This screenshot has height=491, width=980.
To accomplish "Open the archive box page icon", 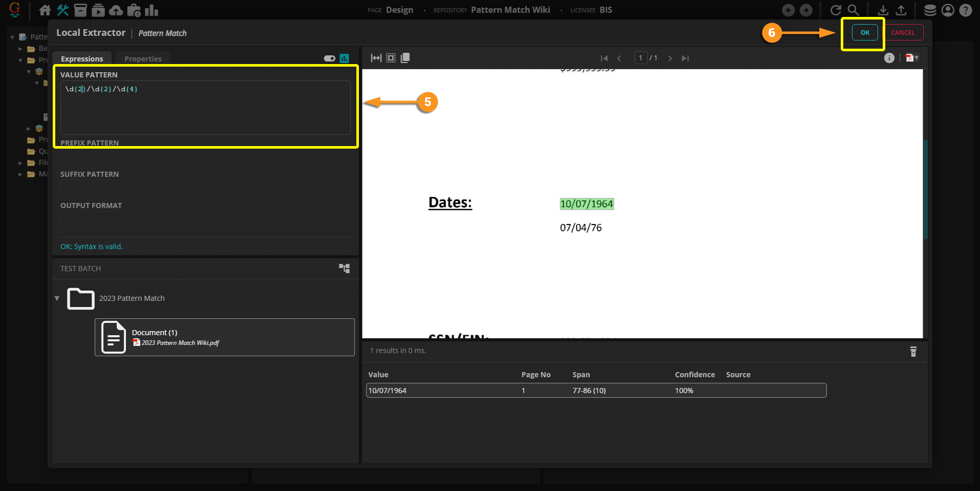I will pyautogui.click(x=80, y=10).
